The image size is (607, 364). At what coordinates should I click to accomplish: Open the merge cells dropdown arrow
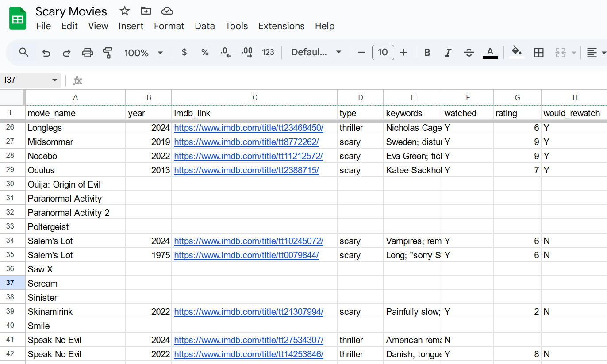pyautogui.click(x=574, y=53)
